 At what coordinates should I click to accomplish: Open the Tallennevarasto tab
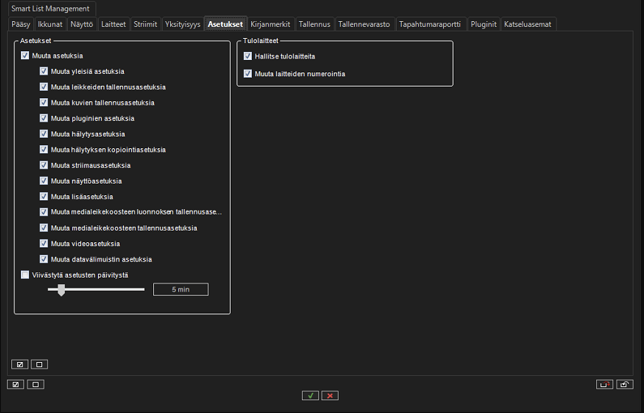point(364,24)
